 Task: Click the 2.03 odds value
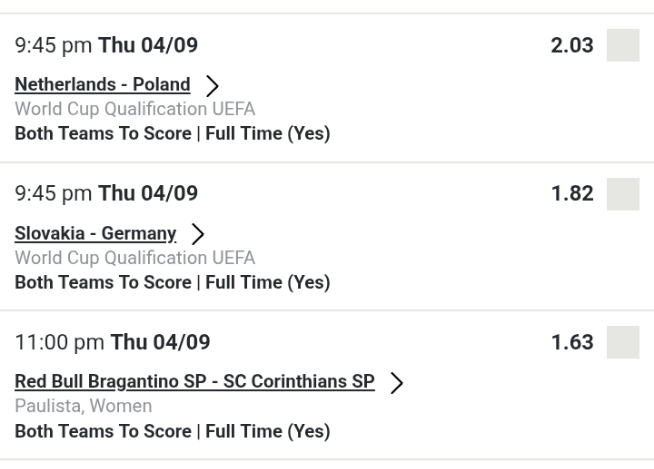[572, 46]
